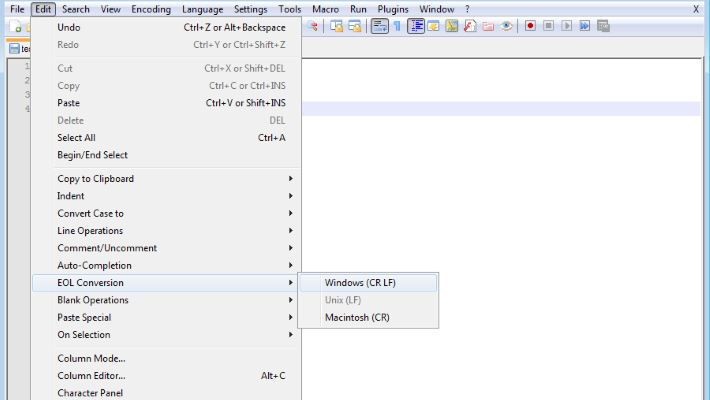This screenshot has width=710, height=400.
Task: Expand the Copy to Clipboard submenu
Action: (167, 179)
